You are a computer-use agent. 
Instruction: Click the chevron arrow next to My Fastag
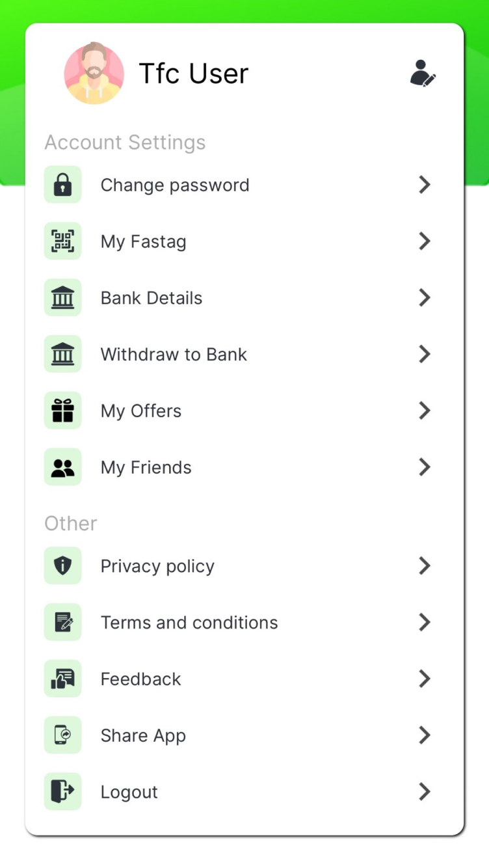point(425,241)
